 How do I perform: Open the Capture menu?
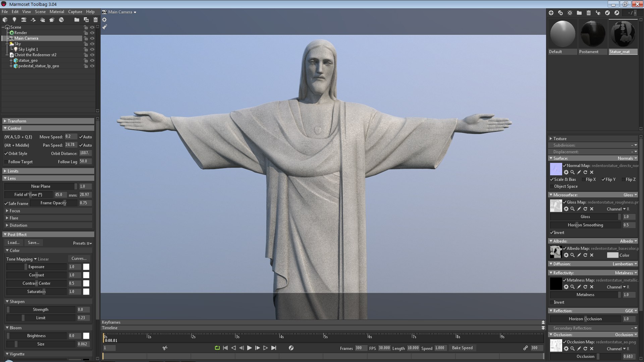click(x=75, y=12)
